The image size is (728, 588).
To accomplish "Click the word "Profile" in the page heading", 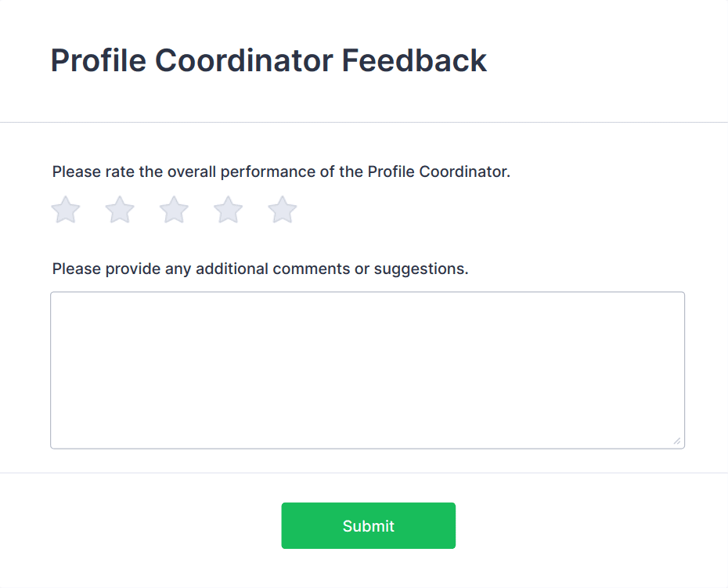I will (98, 61).
